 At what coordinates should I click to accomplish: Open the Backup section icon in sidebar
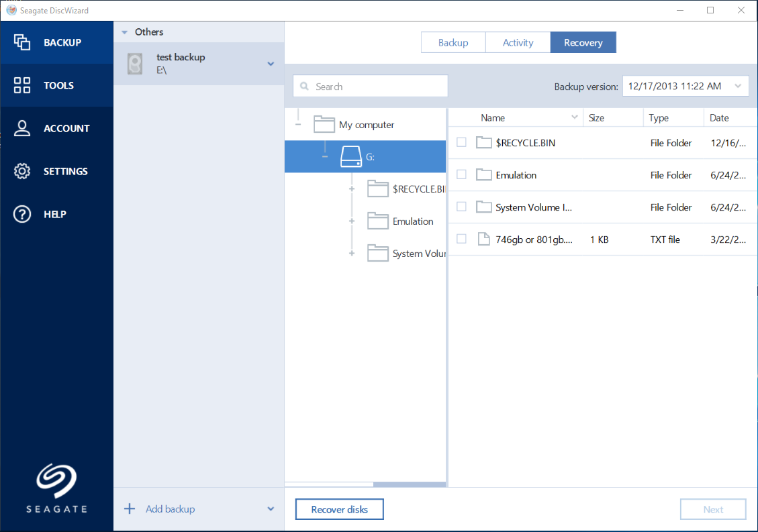pos(21,42)
